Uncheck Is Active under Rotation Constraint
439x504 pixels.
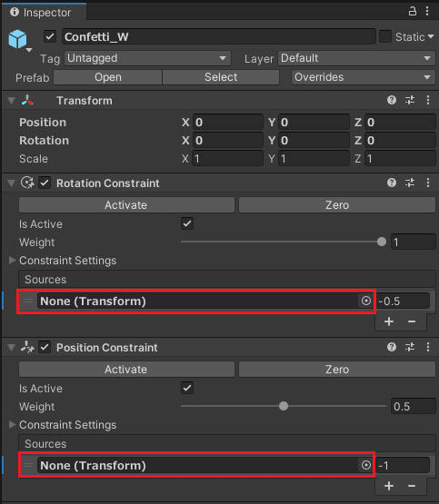coord(187,223)
